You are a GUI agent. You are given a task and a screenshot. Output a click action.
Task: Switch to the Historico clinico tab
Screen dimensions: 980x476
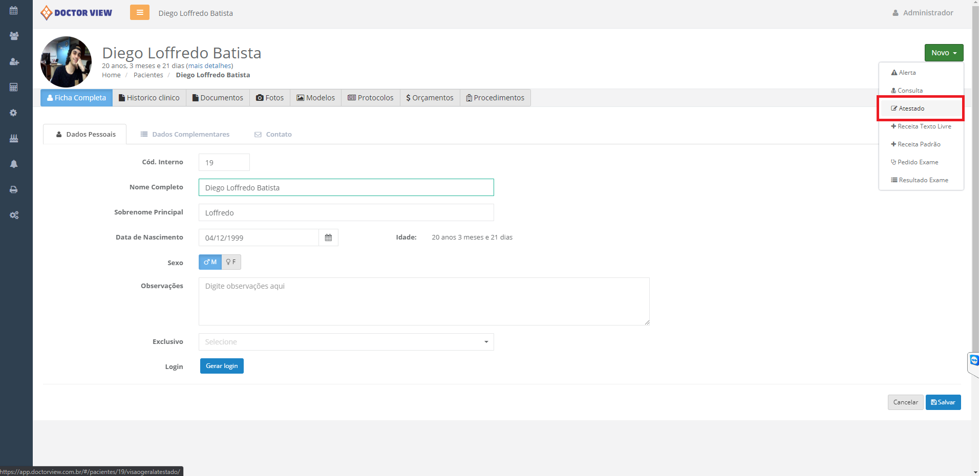coord(149,98)
